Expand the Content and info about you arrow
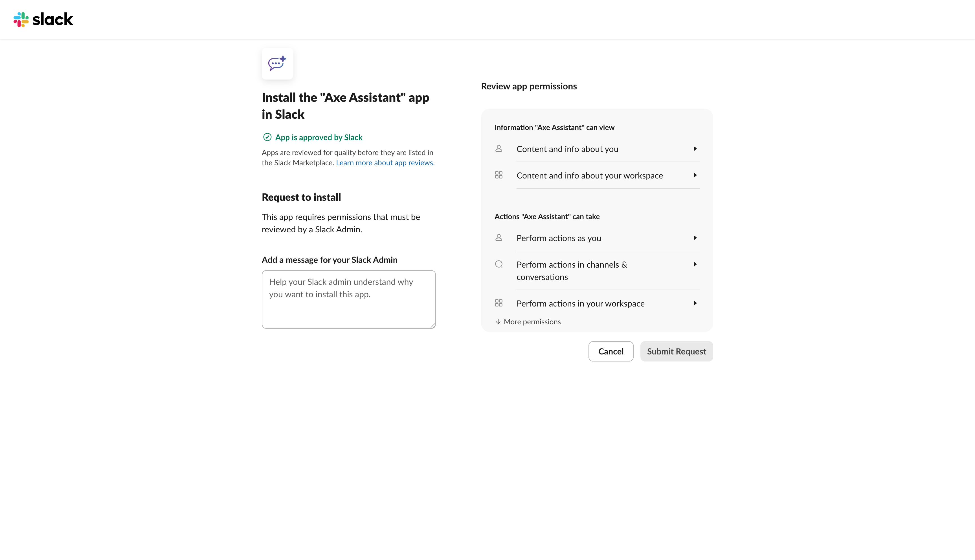The width and height of the screenshot is (975, 560). pos(695,149)
